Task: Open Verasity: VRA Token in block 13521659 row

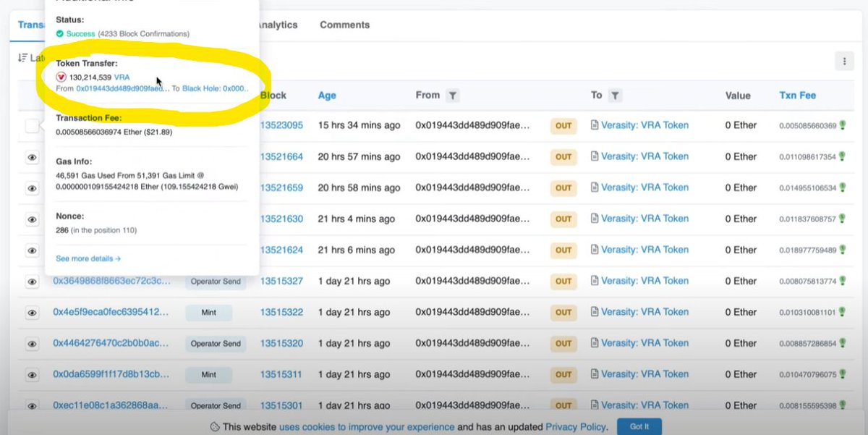Action: 644,187
